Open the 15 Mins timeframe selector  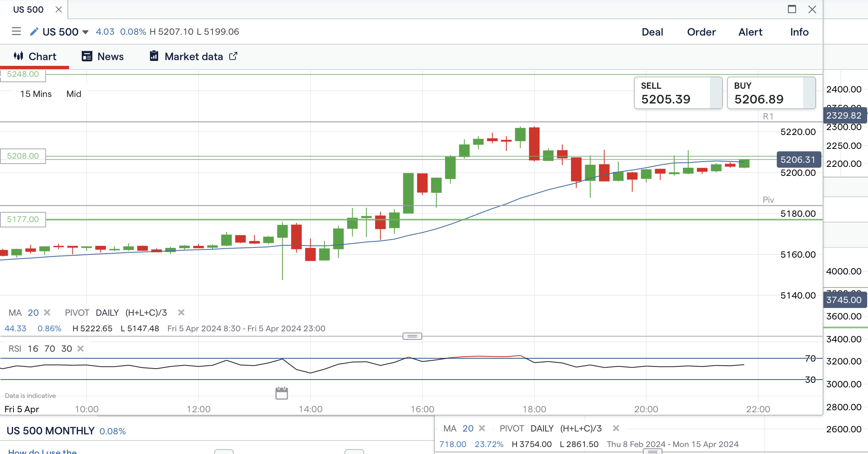tap(36, 94)
